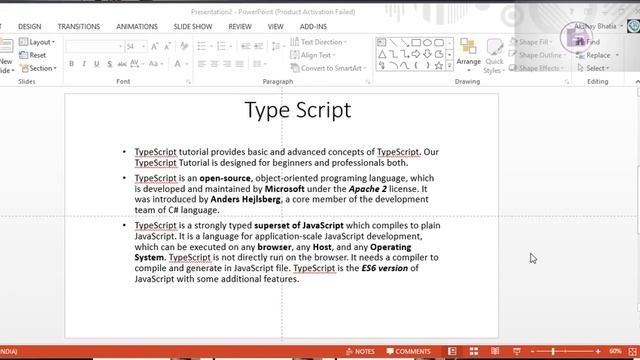The width and height of the screenshot is (640, 360).
Task: Open Shape Effects options
Action: pyautogui.click(x=537, y=68)
